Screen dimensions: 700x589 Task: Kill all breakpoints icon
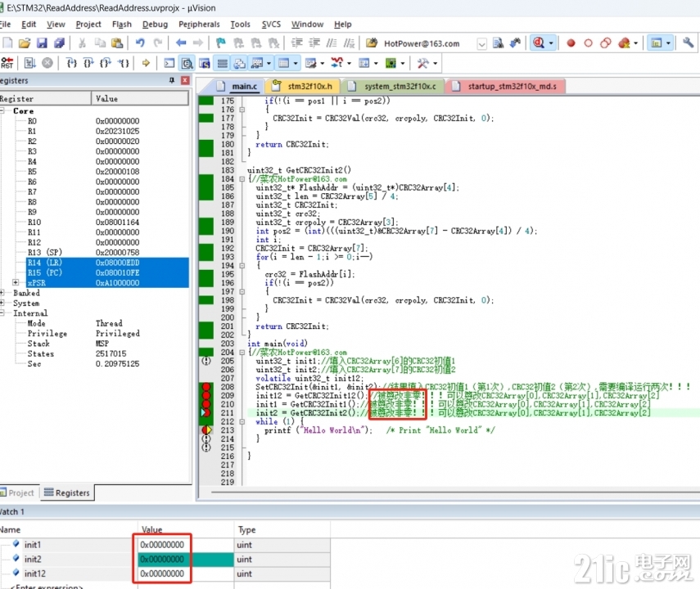pyautogui.click(x=624, y=43)
